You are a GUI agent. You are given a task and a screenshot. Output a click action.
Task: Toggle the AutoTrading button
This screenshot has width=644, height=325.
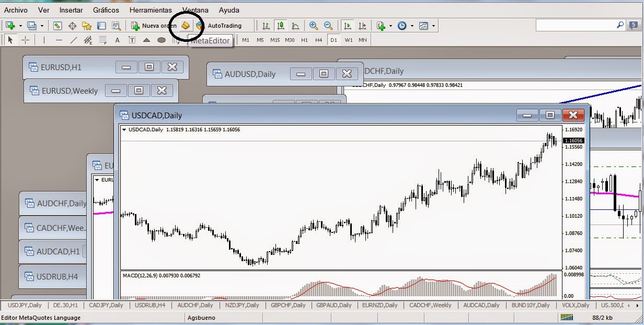coord(218,25)
